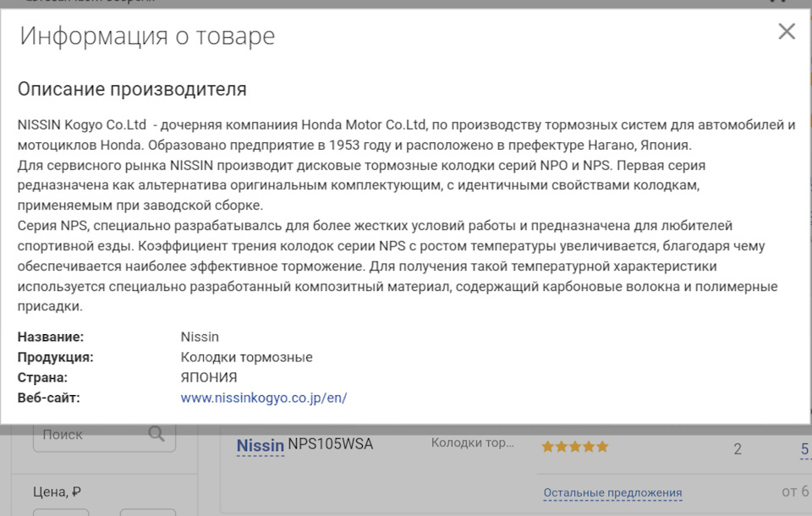Close the product information dialog
The image size is (812, 516).
[x=787, y=31]
